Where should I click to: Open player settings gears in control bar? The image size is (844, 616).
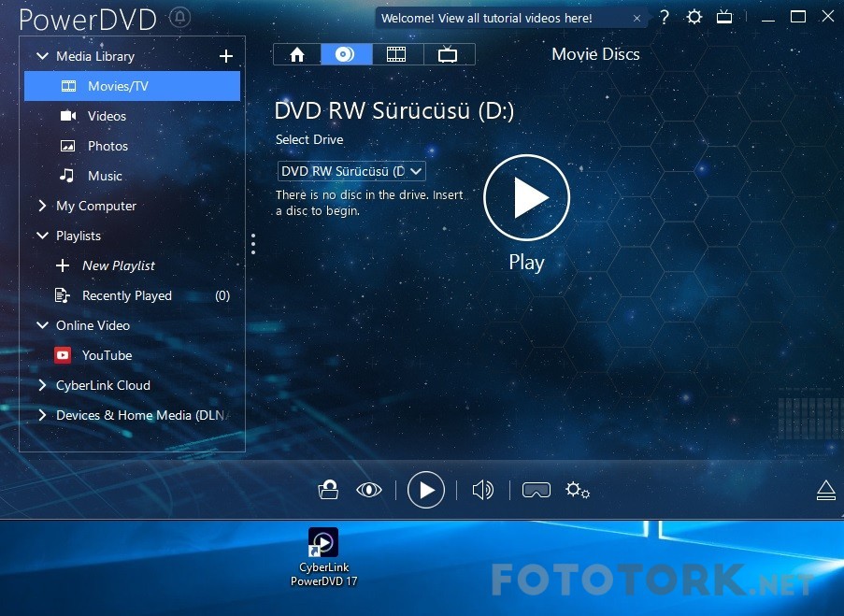[x=578, y=490]
